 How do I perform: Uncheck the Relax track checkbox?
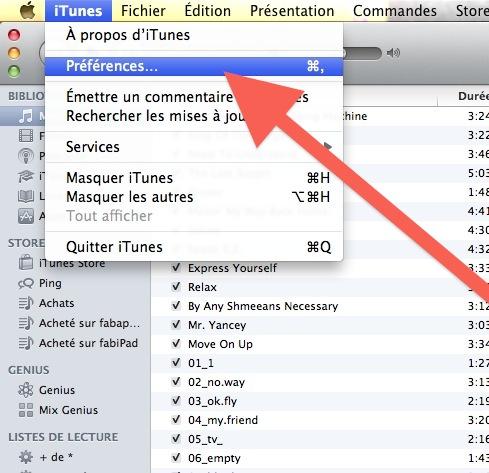176,287
